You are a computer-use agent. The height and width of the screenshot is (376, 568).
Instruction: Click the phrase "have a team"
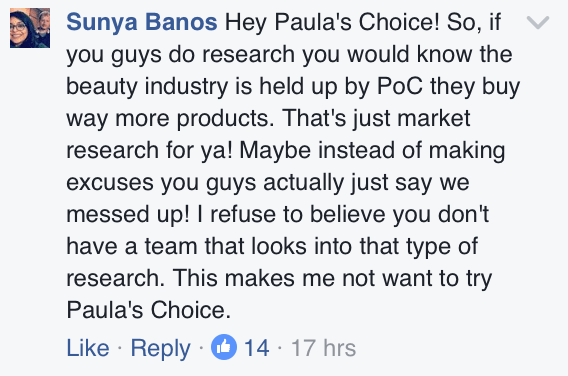coord(132,246)
